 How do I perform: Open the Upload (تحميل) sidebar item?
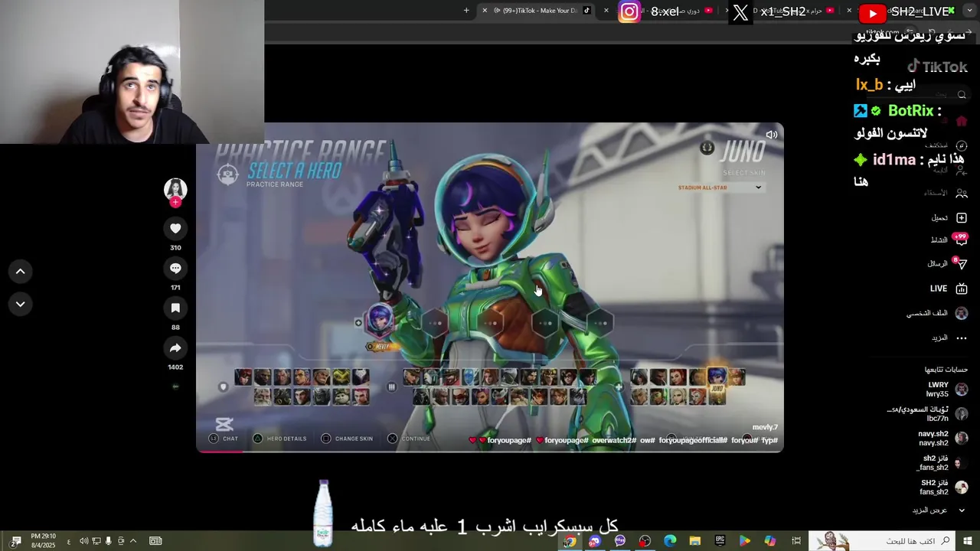coord(949,218)
